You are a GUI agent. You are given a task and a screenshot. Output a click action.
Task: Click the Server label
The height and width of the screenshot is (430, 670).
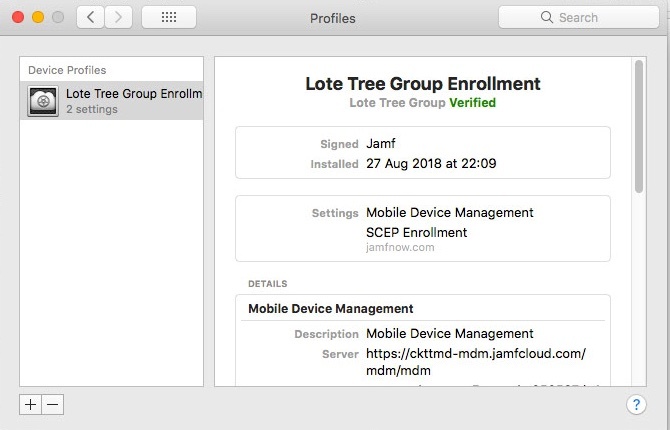pos(340,354)
